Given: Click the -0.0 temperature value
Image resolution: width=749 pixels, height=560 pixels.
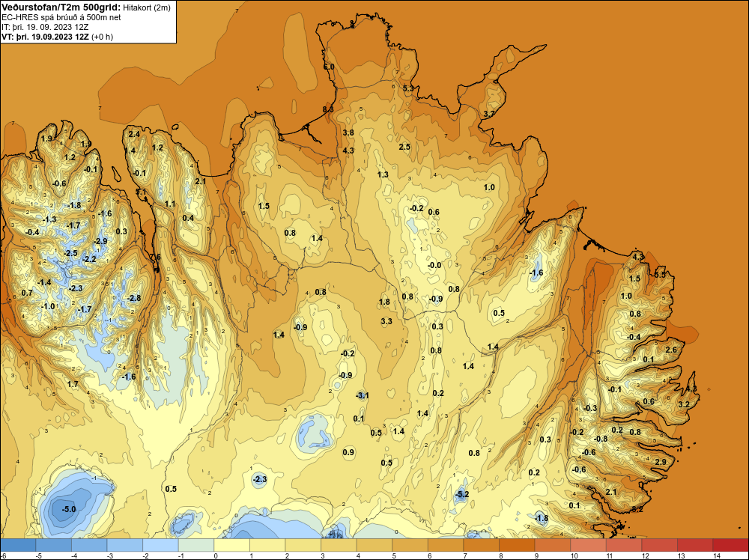Looking at the screenshot, I should (434, 265).
